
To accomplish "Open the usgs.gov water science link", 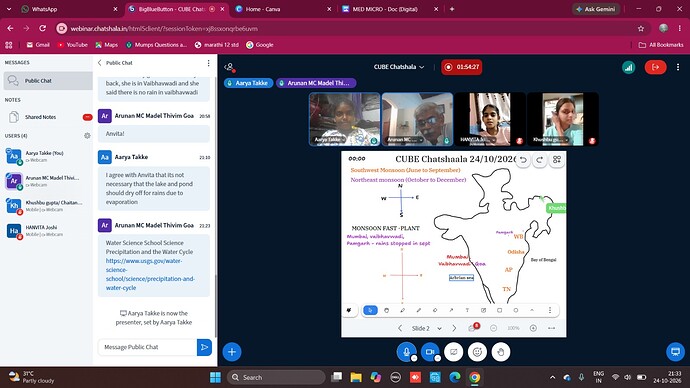I will 150,274.
